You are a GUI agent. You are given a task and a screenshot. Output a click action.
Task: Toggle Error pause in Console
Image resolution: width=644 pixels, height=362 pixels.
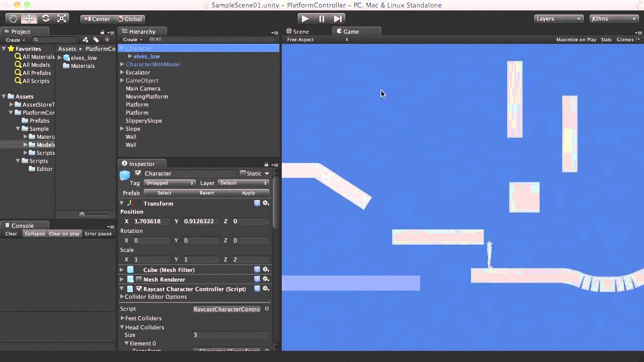point(98,234)
